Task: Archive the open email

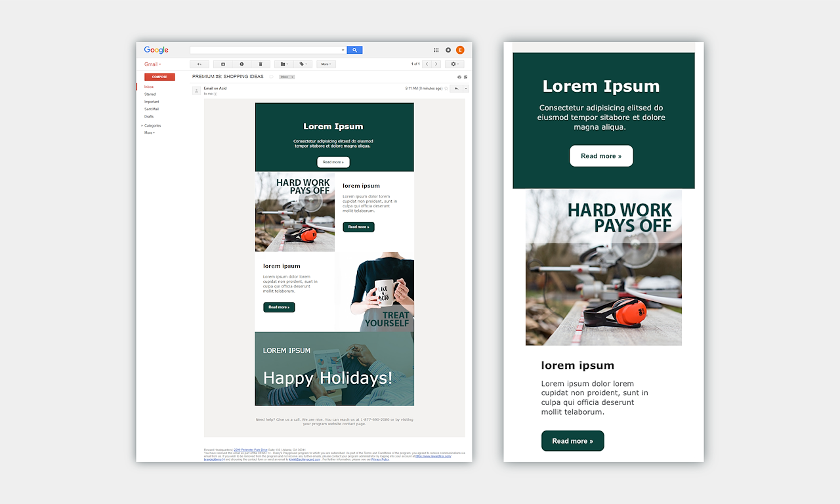Action: 222,64
